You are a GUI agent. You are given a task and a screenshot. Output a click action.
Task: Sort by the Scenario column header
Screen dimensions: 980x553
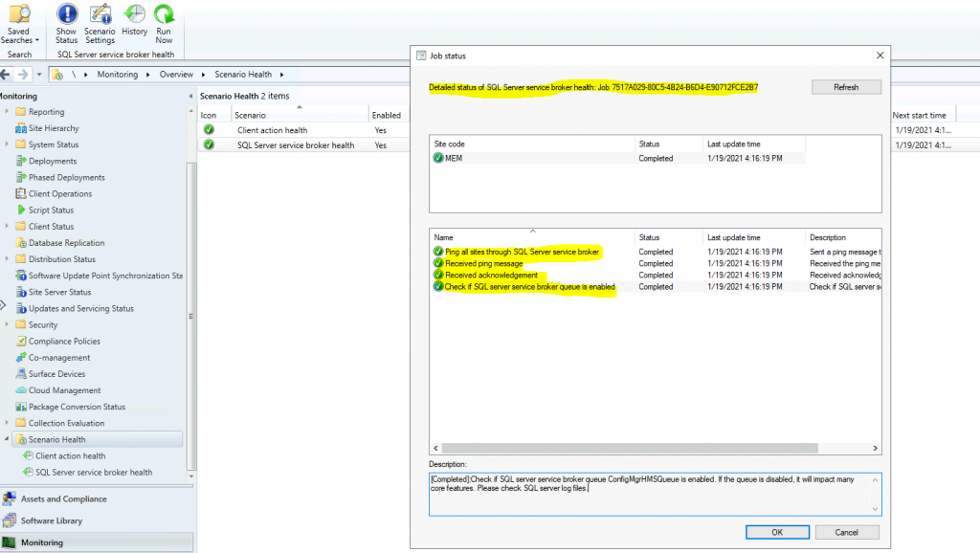[300, 115]
